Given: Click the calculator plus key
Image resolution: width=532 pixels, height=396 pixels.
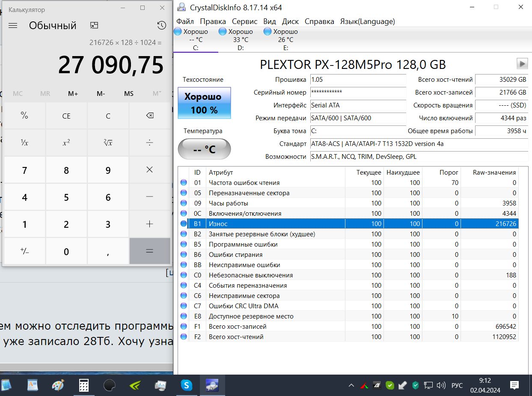Looking at the screenshot, I should pos(149,224).
